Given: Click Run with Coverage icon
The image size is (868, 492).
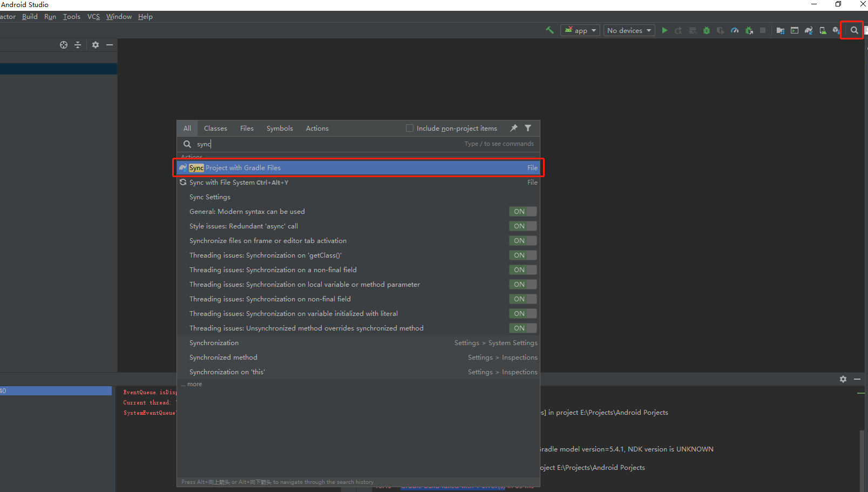Looking at the screenshot, I should tap(721, 30).
